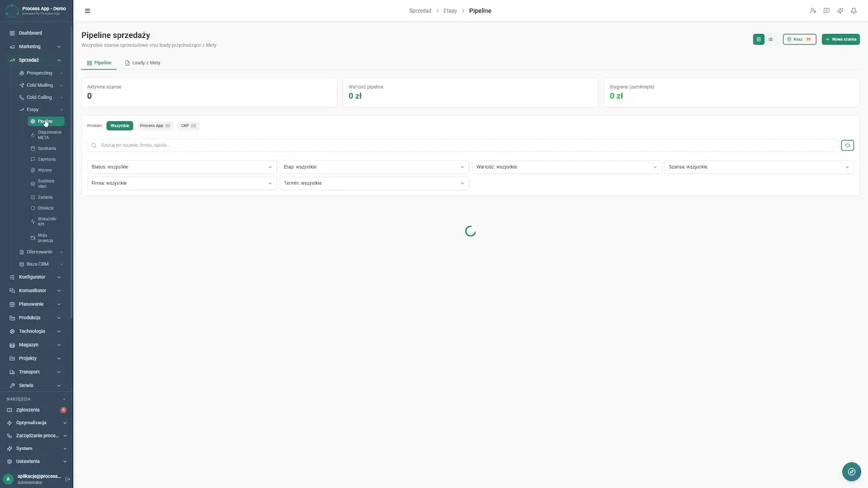
Task: Expand Cold Calling submenu
Action: pos(41,97)
